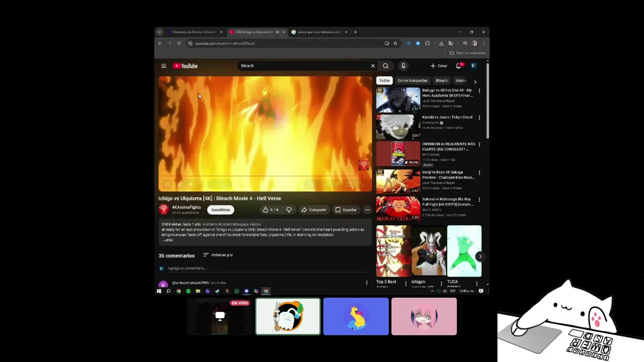Pause the video player

[167, 185]
